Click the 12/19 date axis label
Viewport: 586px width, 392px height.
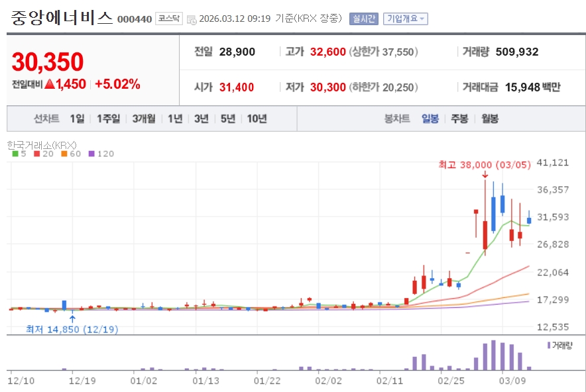pyautogui.click(x=82, y=381)
